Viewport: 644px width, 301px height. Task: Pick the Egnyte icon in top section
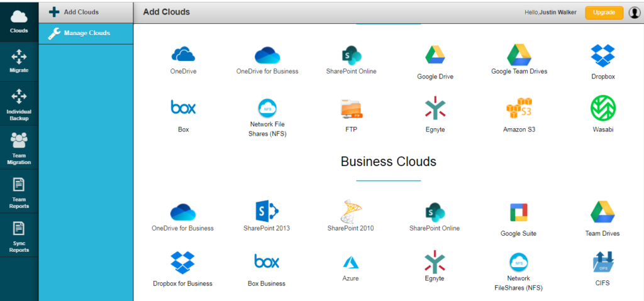435,108
